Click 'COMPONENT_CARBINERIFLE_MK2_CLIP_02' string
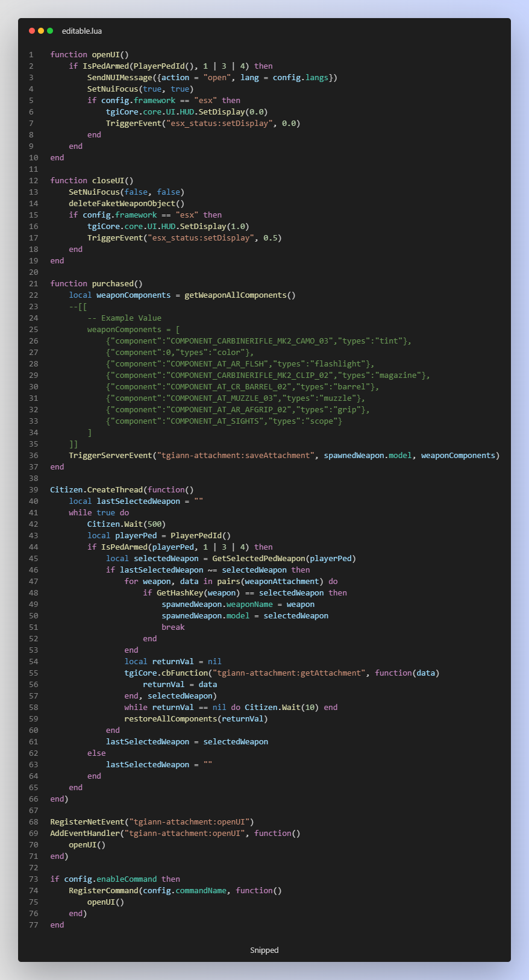The image size is (529, 980). pyautogui.click(x=252, y=375)
